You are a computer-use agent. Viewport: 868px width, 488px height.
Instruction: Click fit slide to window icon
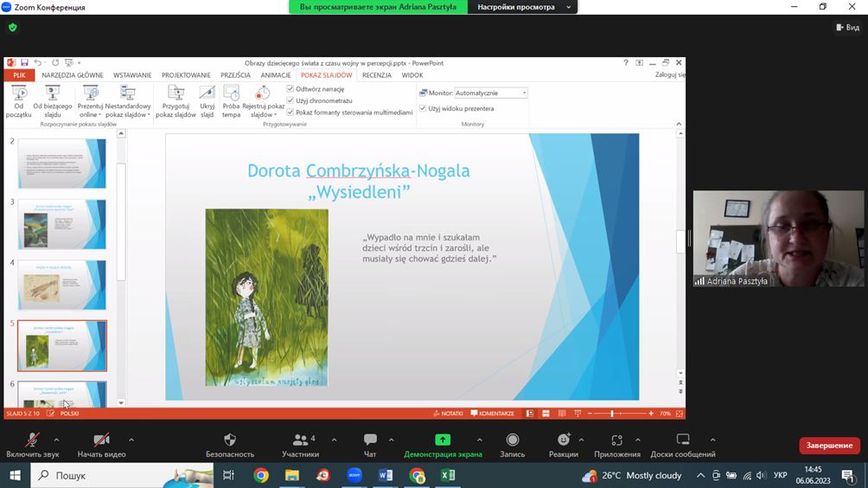tap(680, 414)
